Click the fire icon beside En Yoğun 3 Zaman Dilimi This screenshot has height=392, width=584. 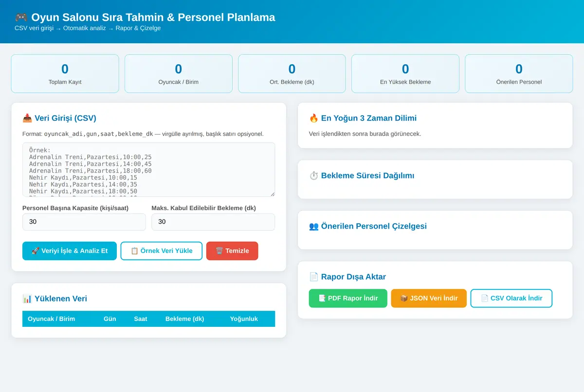314,118
